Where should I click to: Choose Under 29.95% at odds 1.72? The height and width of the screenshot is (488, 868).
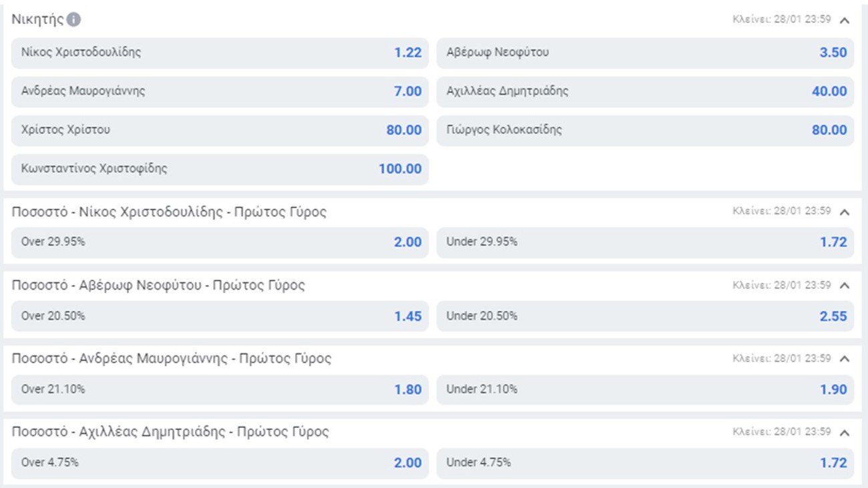[645, 242]
